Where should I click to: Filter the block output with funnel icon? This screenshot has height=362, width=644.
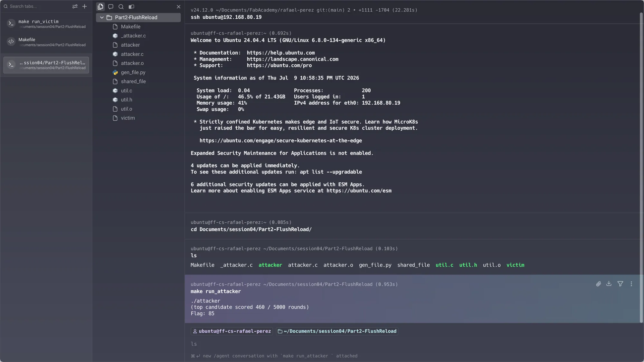pos(620,284)
